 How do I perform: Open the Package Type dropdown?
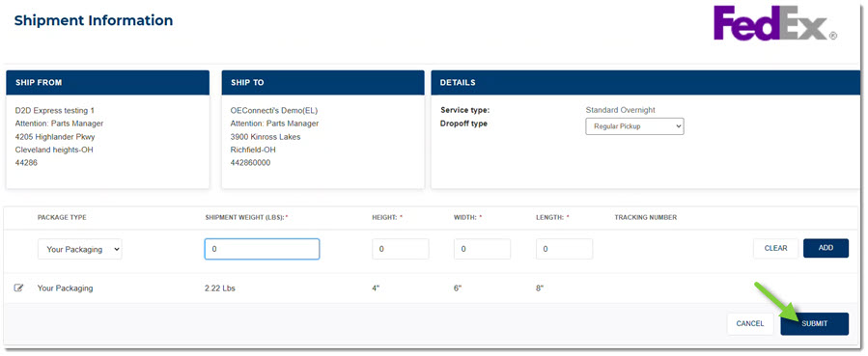(80, 249)
